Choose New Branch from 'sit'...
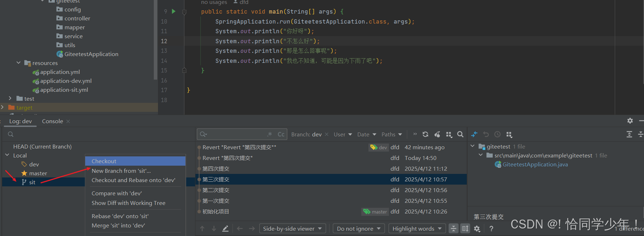The width and height of the screenshot is (644, 236). point(136,171)
